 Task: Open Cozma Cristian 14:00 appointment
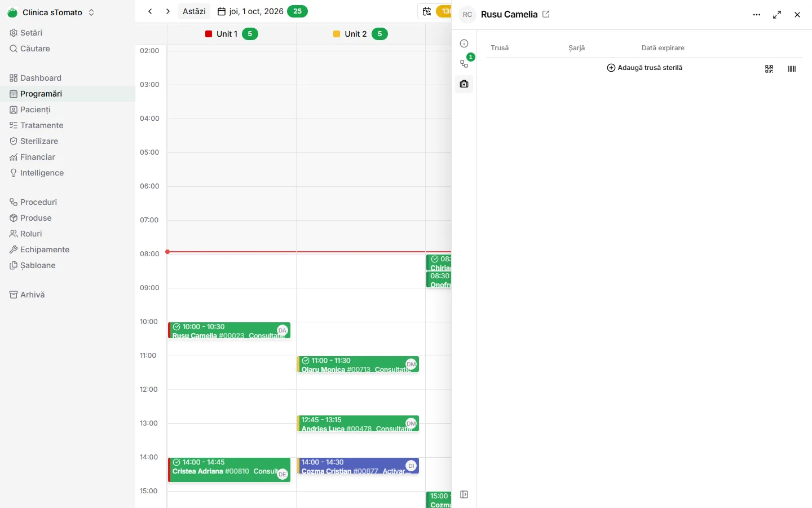coord(358,466)
